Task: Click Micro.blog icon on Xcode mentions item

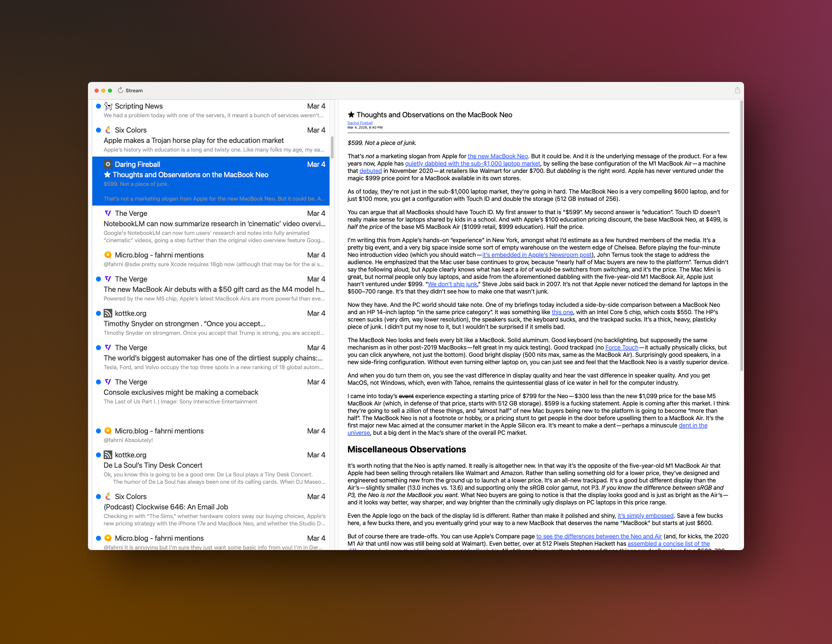Action: [108, 255]
